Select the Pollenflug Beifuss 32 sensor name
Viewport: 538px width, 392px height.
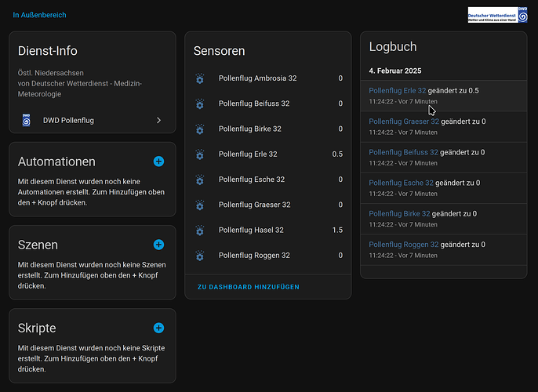tap(254, 103)
